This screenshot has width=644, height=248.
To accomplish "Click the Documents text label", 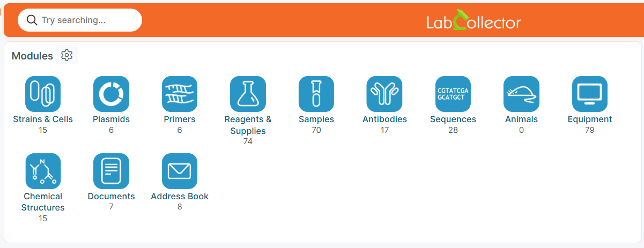I will tap(111, 197).
